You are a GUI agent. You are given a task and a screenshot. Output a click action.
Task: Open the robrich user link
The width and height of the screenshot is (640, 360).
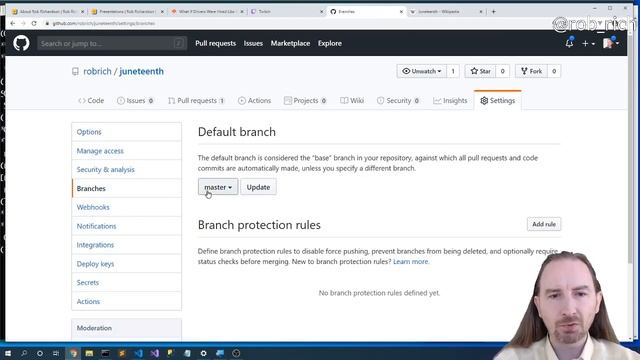click(x=97, y=71)
